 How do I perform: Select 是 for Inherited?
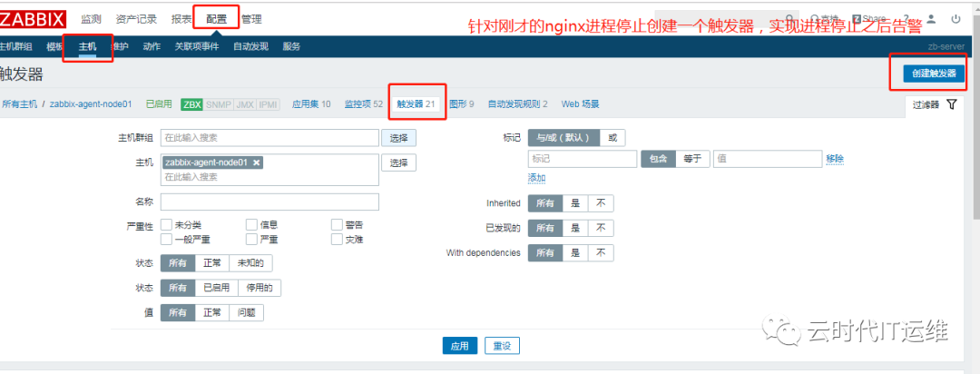[x=575, y=203]
